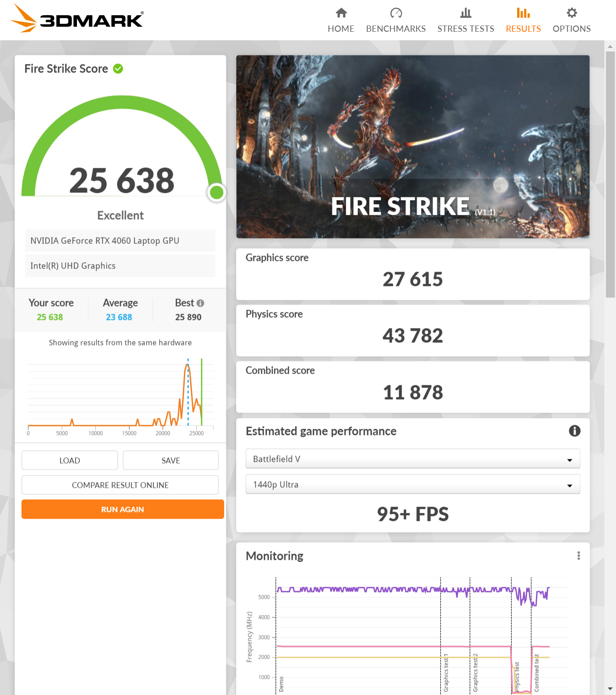Switch to the STRESS TESTS tab
The width and height of the screenshot is (616, 695).
point(466,29)
